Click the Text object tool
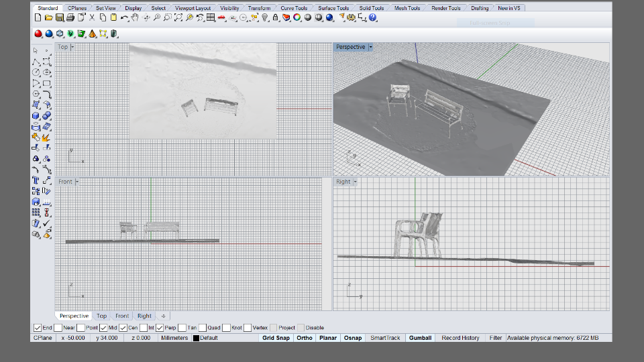 (x=36, y=180)
